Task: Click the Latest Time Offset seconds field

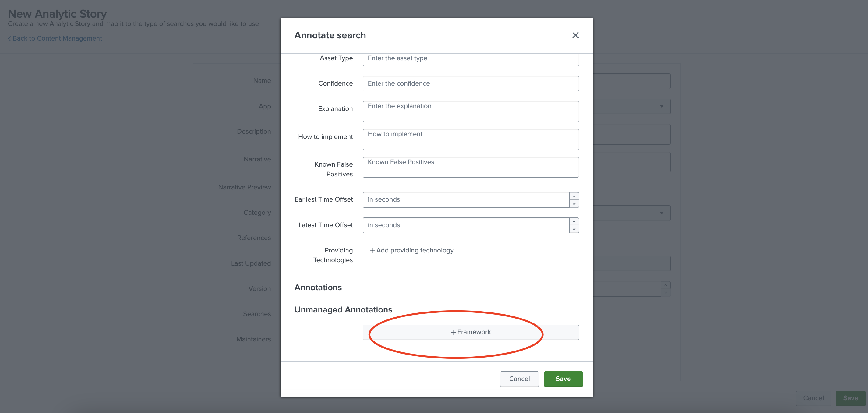Action: [x=466, y=225]
